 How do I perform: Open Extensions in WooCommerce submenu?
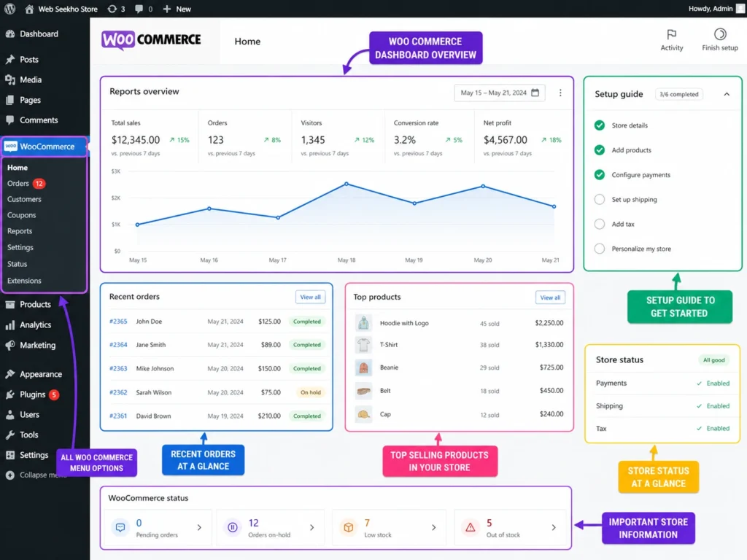24,281
